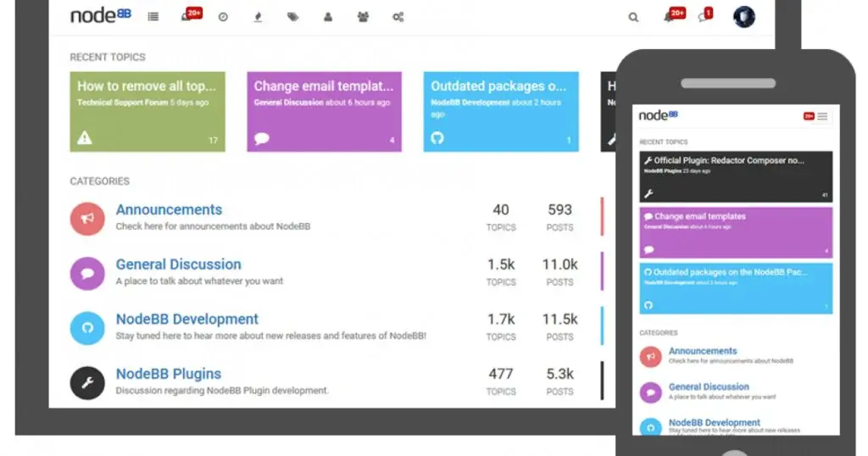Click '40' topics count for Announcements
The width and height of the screenshot is (868, 456).
[501, 209]
